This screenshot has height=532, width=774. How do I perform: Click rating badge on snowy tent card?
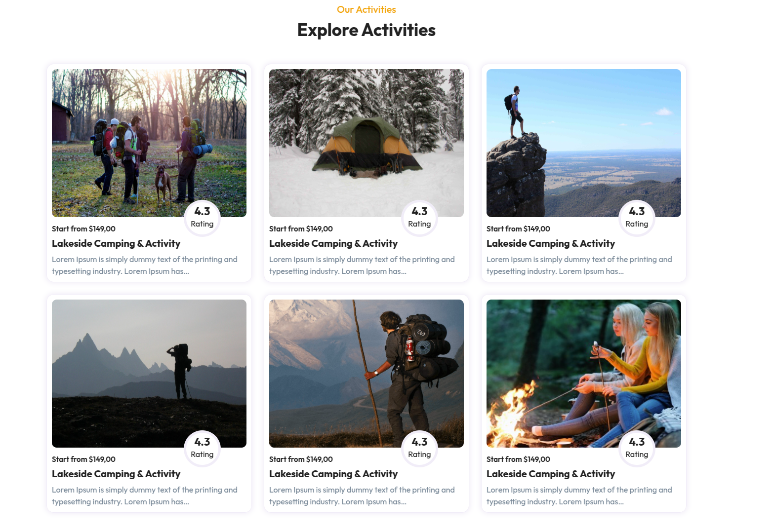click(419, 218)
